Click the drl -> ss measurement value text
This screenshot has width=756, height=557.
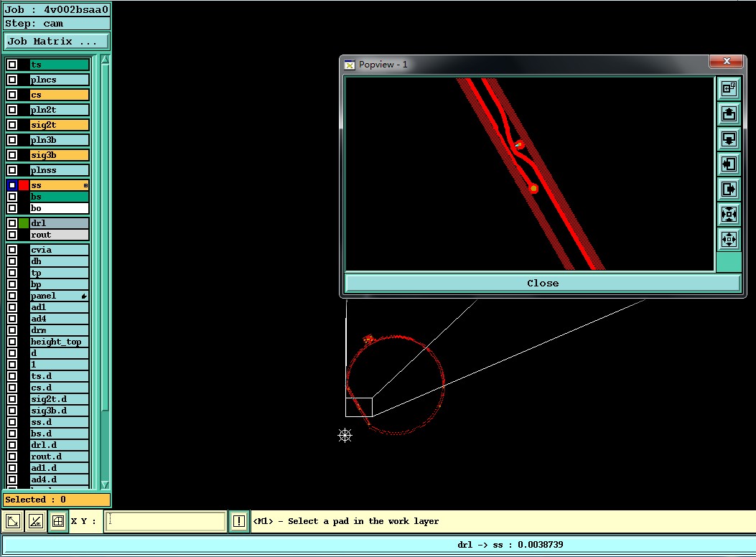click(x=510, y=545)
